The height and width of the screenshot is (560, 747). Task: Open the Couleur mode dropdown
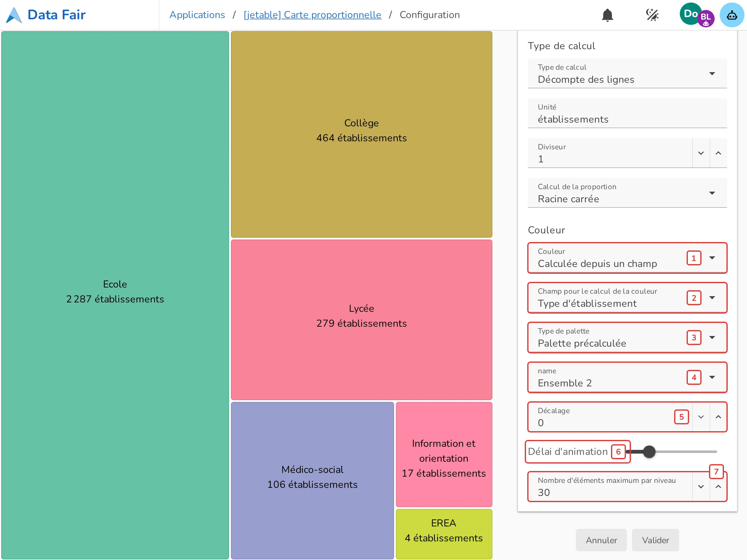point(627,258)
